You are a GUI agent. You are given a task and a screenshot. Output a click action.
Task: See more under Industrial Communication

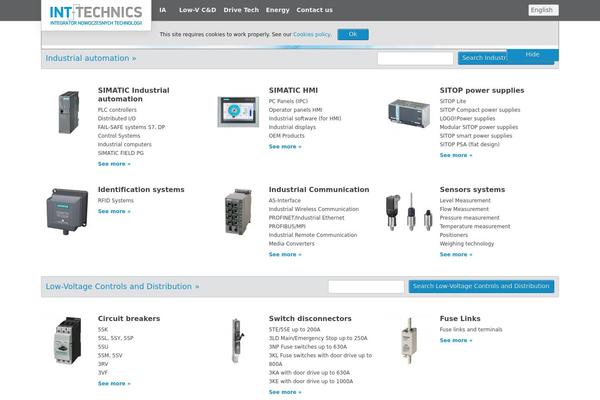285,255
